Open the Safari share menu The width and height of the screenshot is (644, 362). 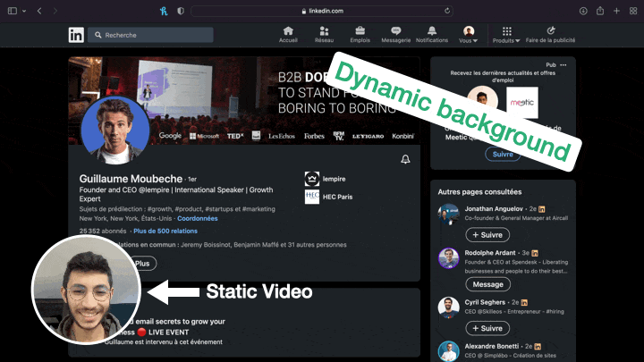[600, 11]
